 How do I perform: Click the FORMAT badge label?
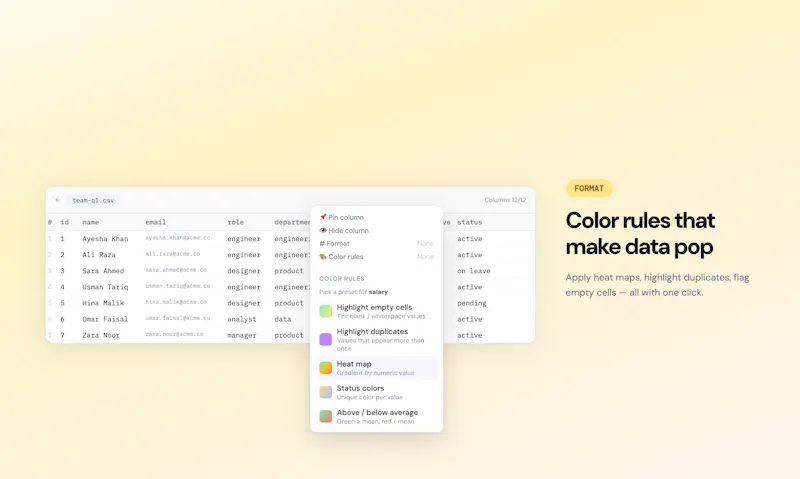(589, 188)
